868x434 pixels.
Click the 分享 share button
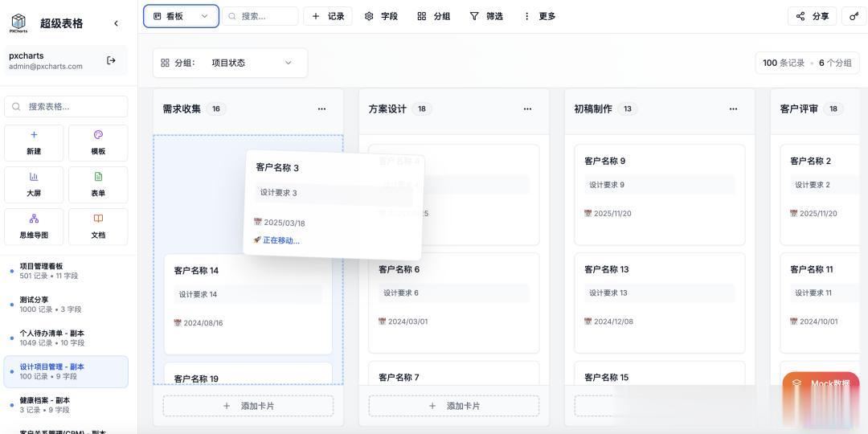coord(812,16)
